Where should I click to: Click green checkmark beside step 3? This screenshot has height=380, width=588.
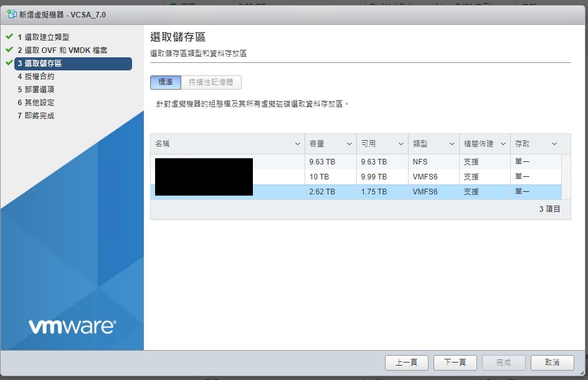pos(9,63)
